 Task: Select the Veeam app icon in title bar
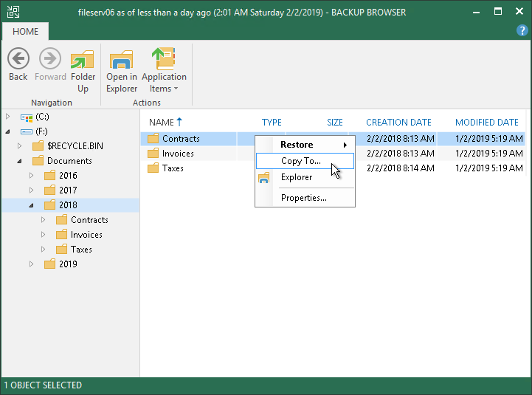13,12
